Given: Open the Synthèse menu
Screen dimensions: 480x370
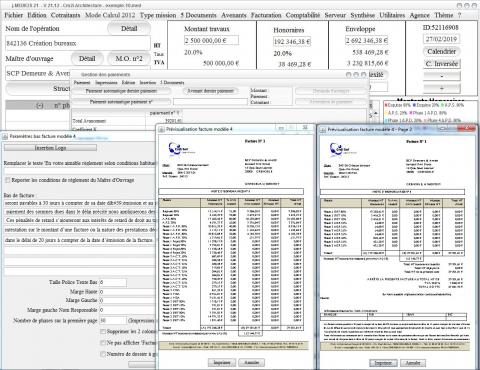Looking at the screenshot, I should click(363, 15).
